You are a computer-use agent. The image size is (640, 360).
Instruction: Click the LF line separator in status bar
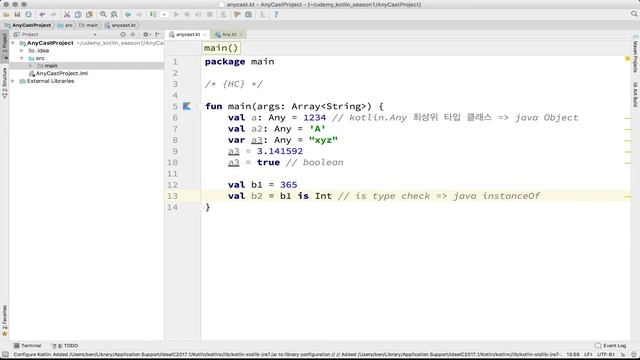(x=588, y=354)
